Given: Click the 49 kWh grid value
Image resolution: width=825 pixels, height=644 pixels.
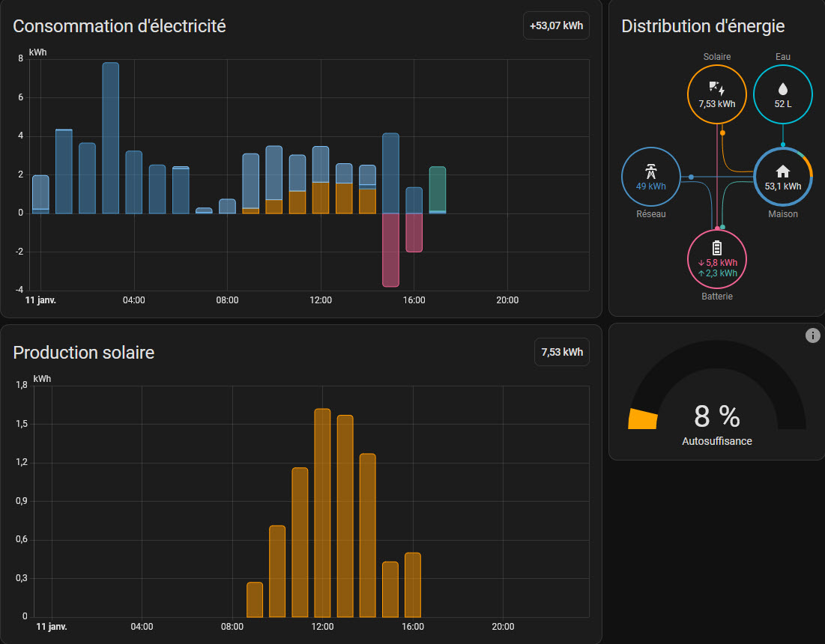Looking at the screenshot, I should [650, 186].
